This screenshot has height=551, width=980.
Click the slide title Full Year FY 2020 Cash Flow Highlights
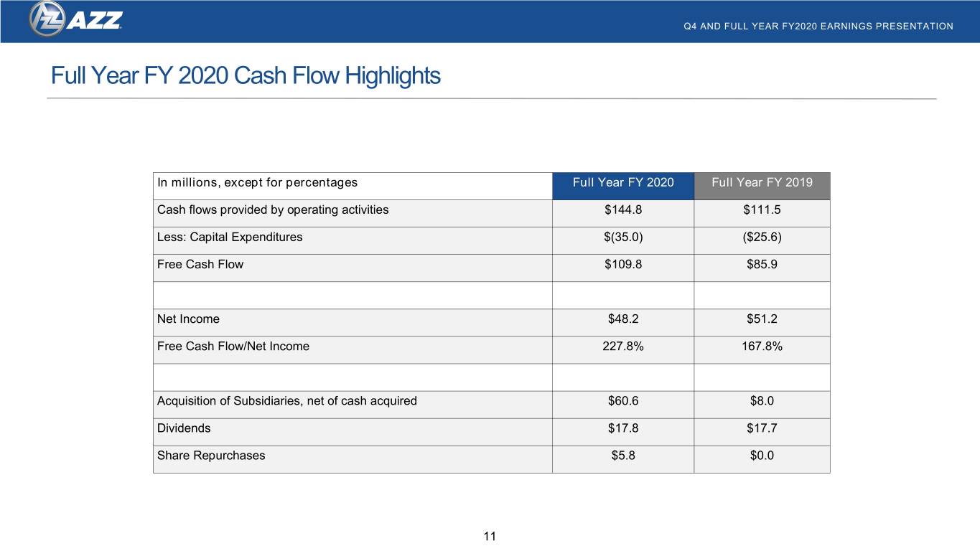tap(246, 75)
